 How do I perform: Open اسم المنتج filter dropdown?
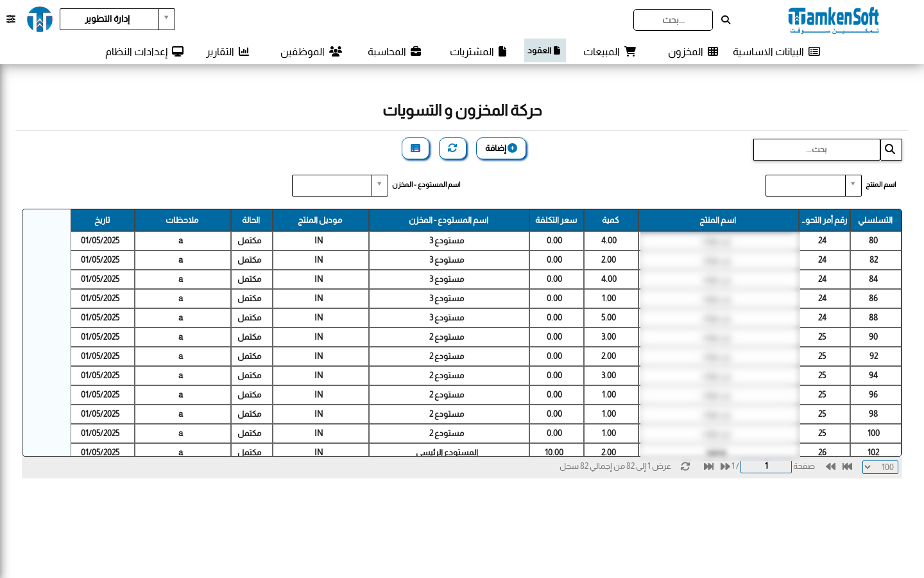pos(813,186)
